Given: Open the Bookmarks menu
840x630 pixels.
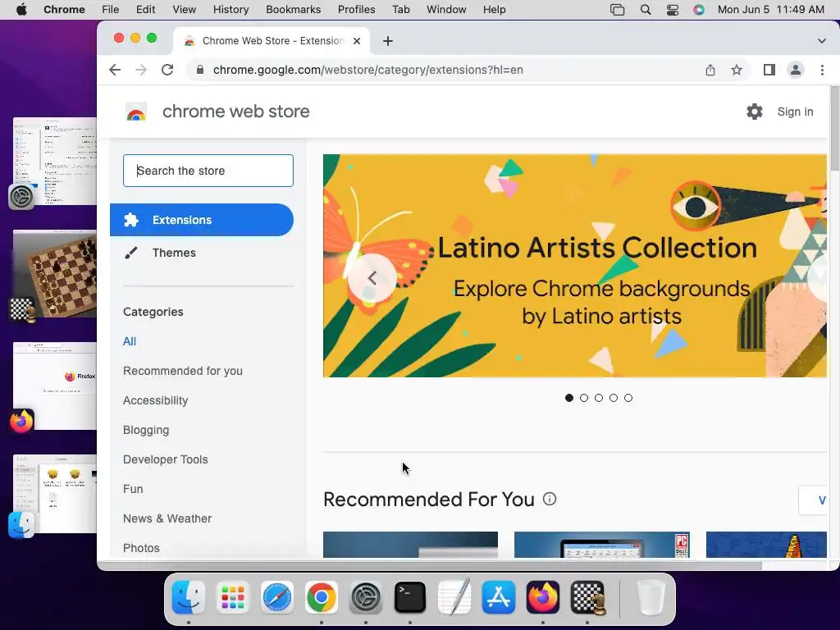Looking at the screenshot, I should point(293,10).
